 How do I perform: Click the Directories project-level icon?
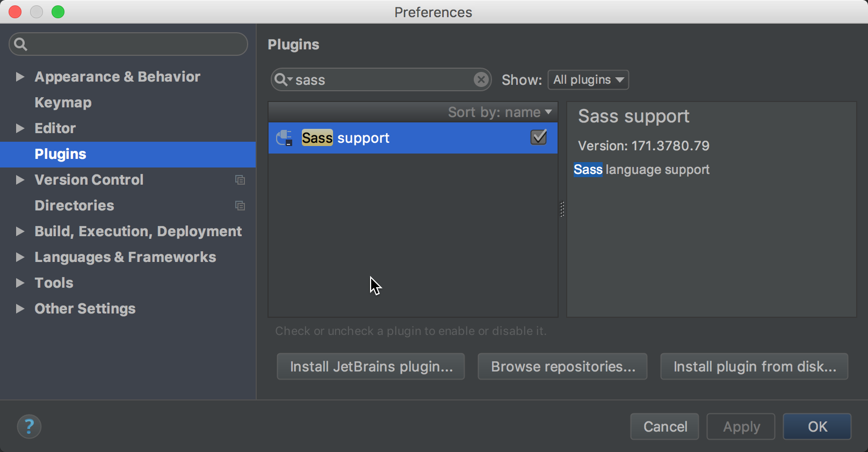point(240,206)
